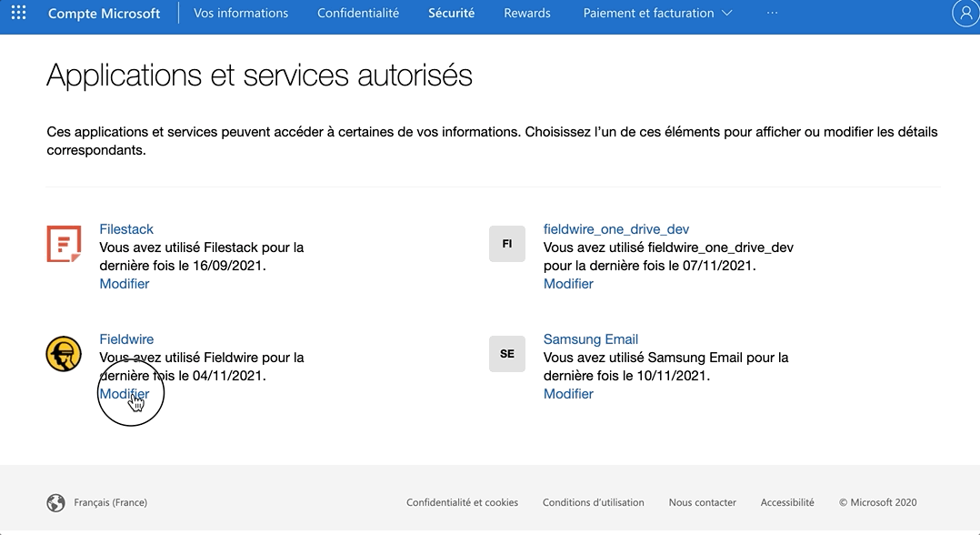This screenshot has width=980, height=535.
Task: Open the overflow menu with three dots
Action: pos(772,13)
